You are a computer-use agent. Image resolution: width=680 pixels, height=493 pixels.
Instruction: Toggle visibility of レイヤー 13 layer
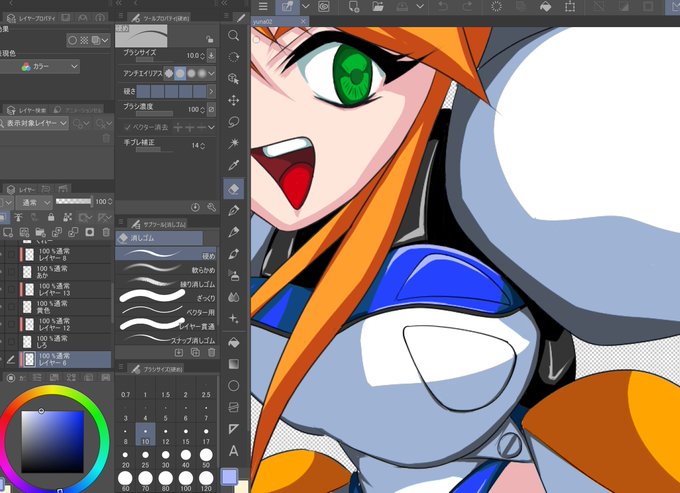1,289
